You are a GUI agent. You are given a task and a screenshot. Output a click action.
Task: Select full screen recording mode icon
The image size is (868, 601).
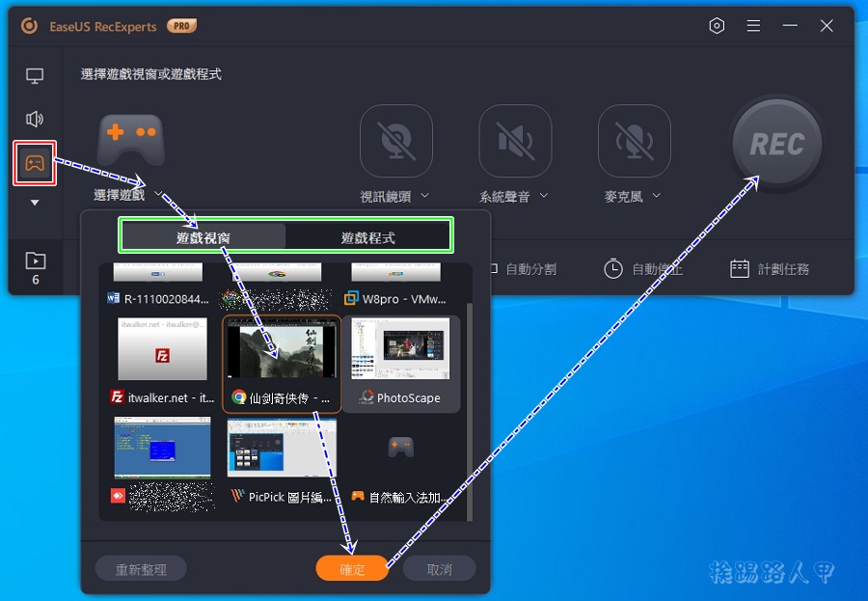coord(35,76)
